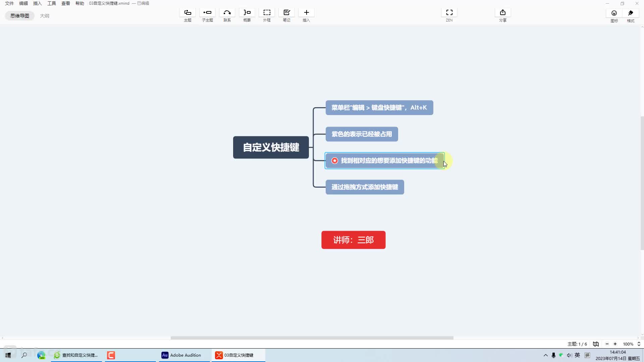Open the Camtasia recorder taskbar icon

[111, 355]
